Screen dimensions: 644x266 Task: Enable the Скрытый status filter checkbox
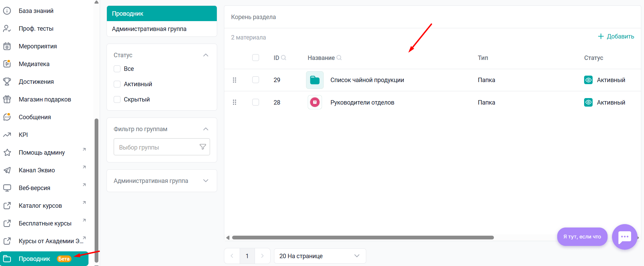click(x=117, y=99)
